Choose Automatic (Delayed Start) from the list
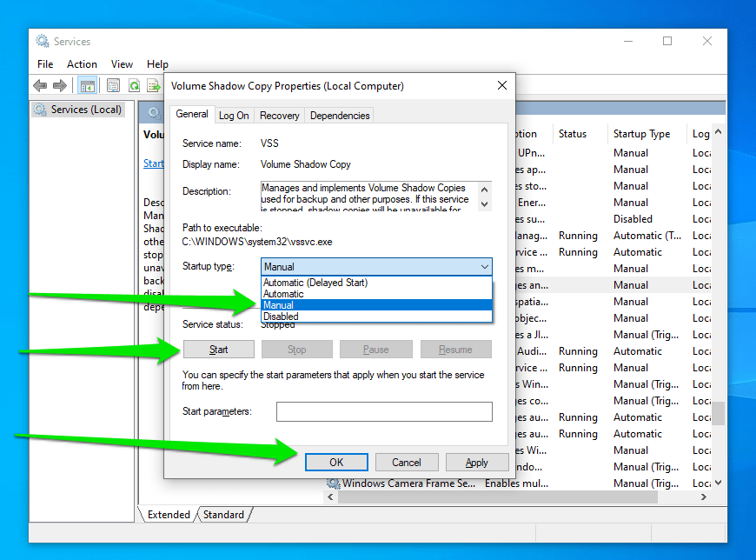The image size is (756, 560). coord(315,283)
